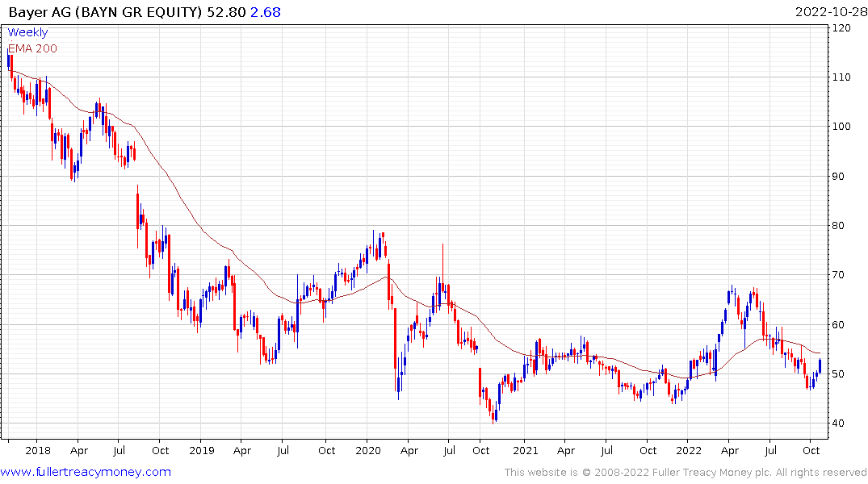868x484 pixels.
Task: Click the EMA 200 legend label
Action: coord(32,48)
